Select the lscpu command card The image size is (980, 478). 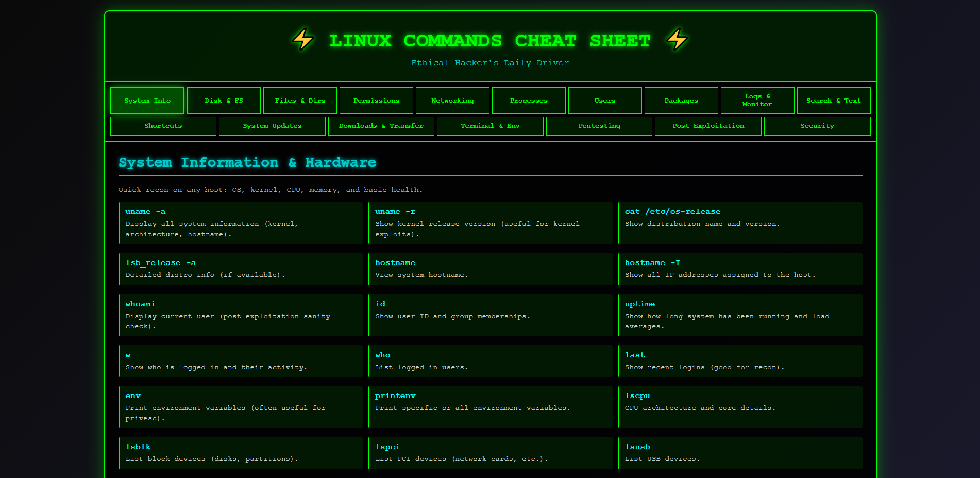[740, 407]
